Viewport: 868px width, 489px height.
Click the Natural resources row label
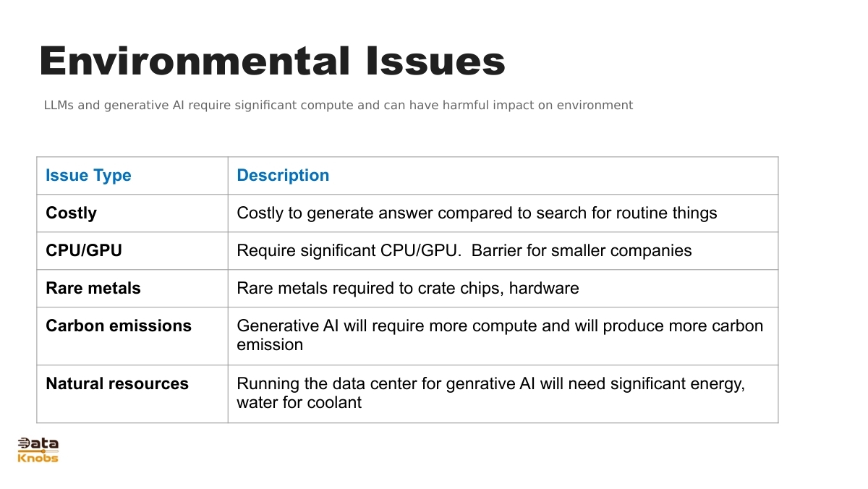117,384
